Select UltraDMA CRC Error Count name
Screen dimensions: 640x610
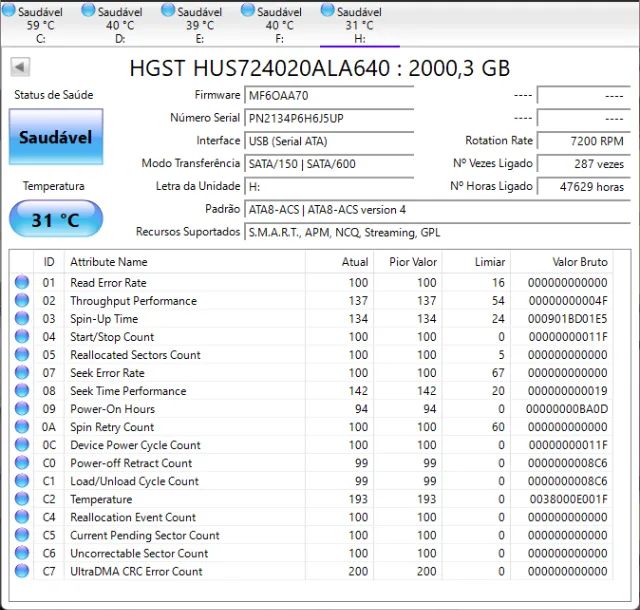(136, 571)
